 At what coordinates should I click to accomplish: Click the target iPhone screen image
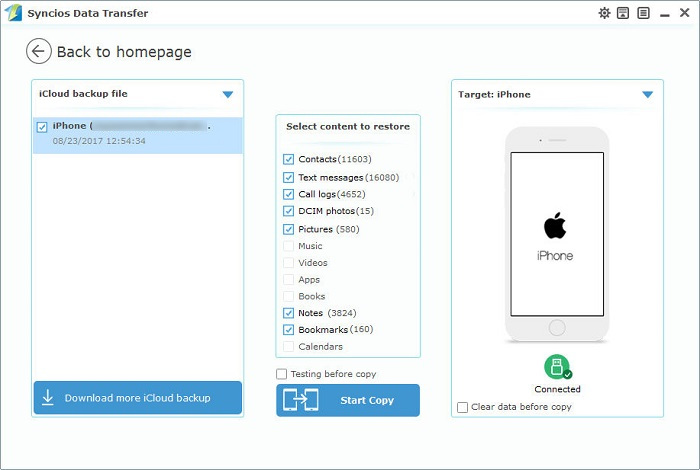557,234
